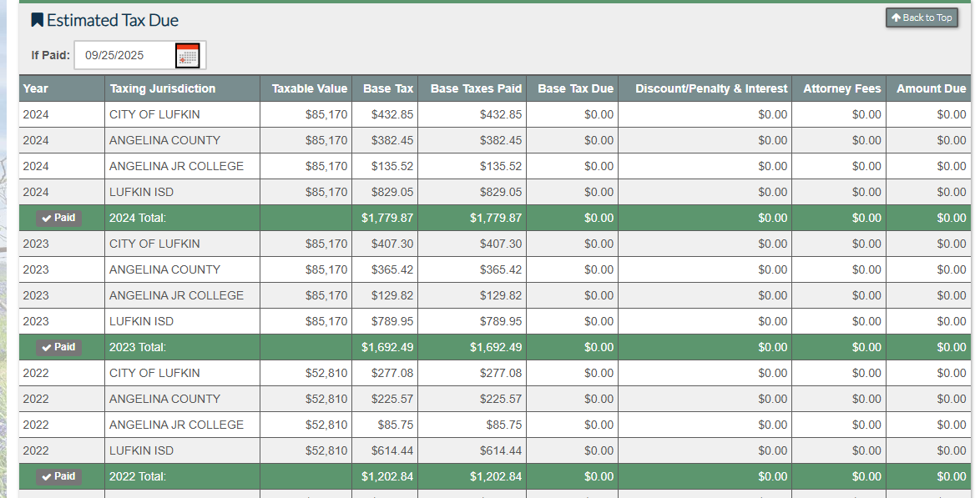Click the Attorney Fees column header
The height and width of the screenshot is (498, 980).
[841, 88]
